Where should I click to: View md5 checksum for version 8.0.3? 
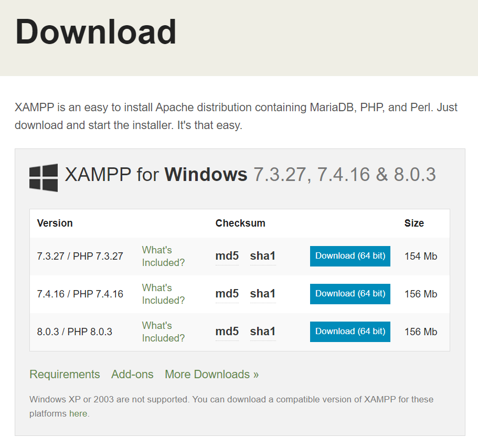(x=227, y=332)
